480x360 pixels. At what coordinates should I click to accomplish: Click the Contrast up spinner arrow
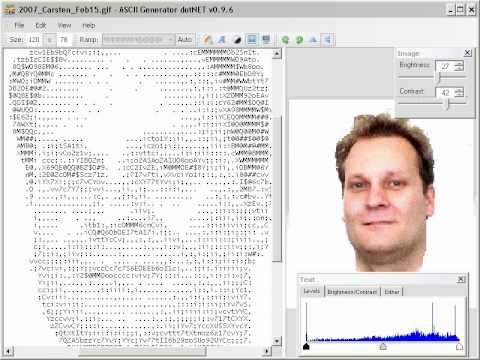(x=459, y=90)
